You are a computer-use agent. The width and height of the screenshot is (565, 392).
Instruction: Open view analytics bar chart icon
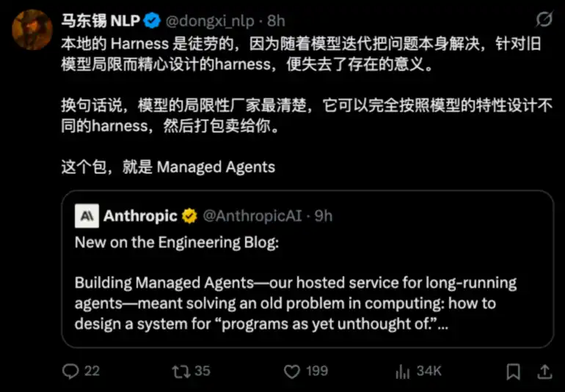click(403, 371)
